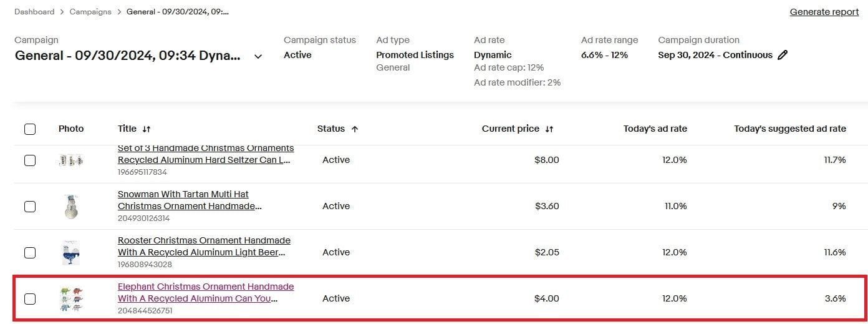Open the Elephant ornament photo thumbnail
Image resolution: width=868 pixels, height=324 pixels.
pos(71,299)
